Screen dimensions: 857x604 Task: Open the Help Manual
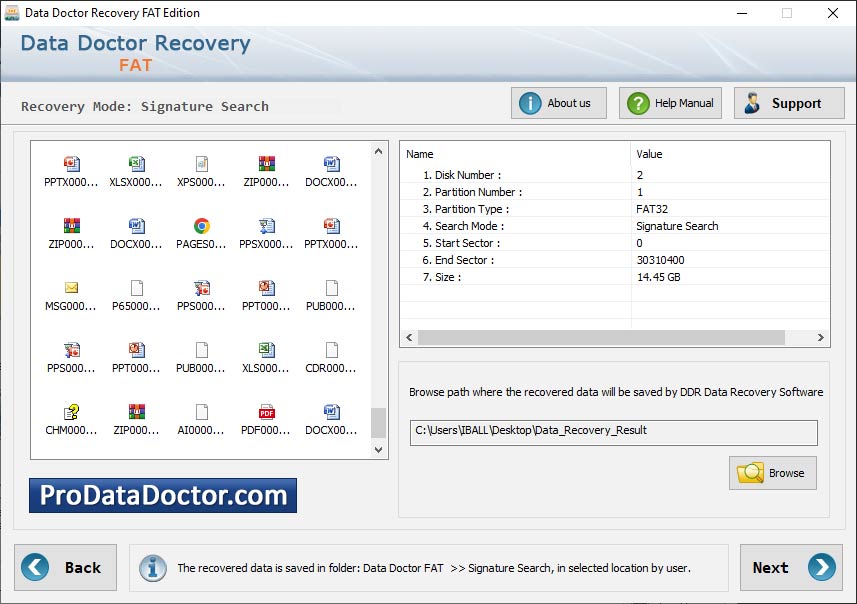(x=669, y=102)
